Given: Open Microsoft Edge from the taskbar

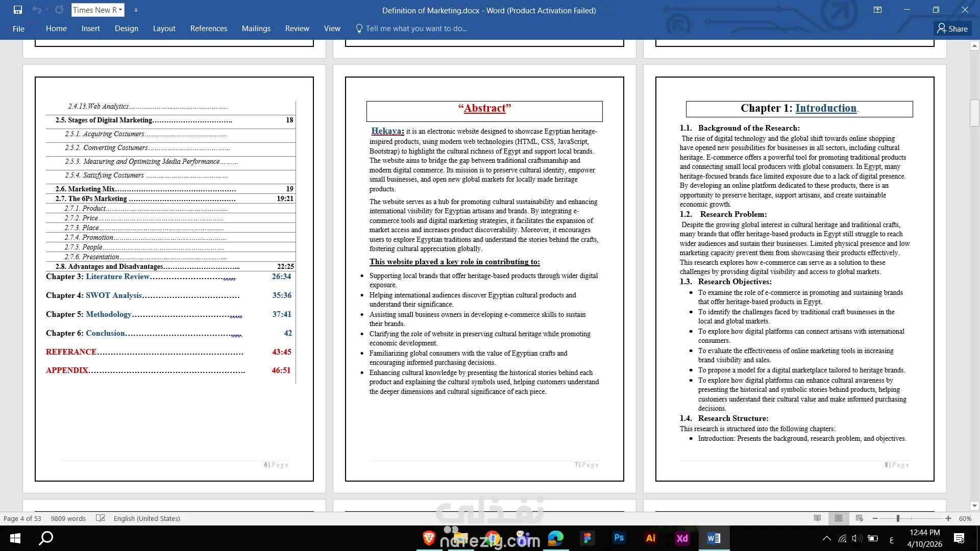Looking at the screenshot, I should click(x=556, y=538).
